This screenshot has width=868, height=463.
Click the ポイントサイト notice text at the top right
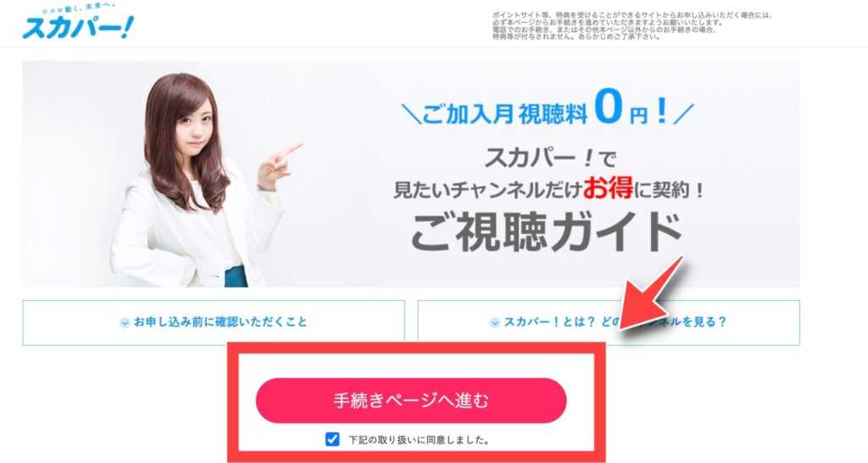pos(632,26)
